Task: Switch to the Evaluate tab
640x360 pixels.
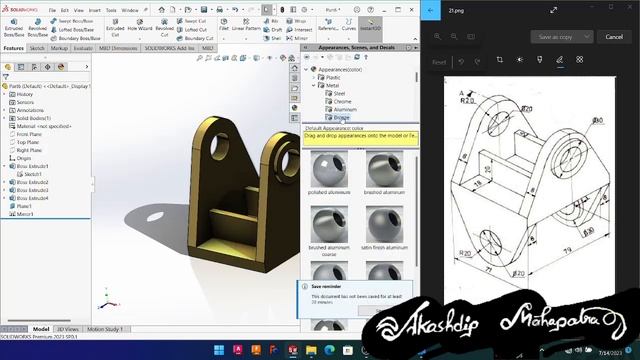Action: point(83,48)
